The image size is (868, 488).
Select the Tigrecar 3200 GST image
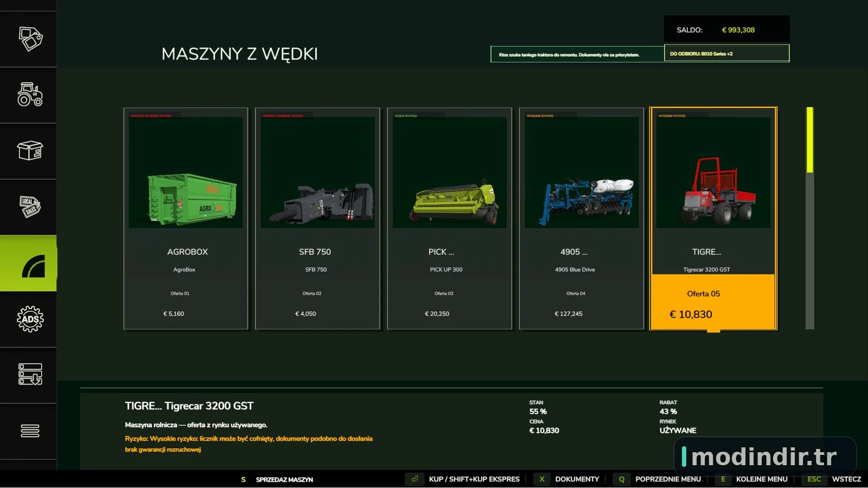(x=713, y=172)
